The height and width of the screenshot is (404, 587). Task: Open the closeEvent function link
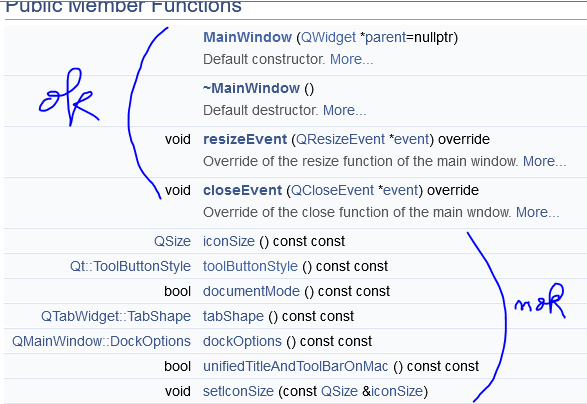click(x=242, y=190)
